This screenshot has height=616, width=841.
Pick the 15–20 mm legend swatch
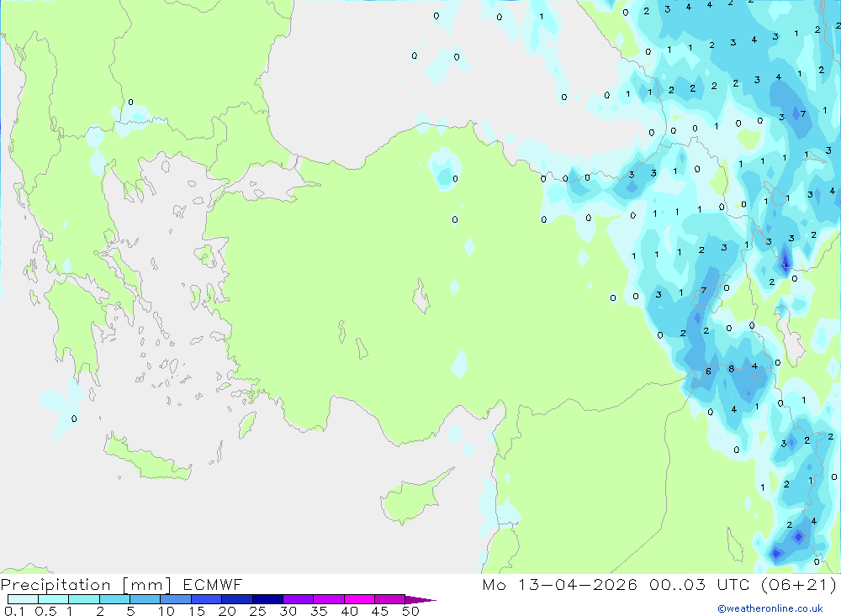click(206, 599)
